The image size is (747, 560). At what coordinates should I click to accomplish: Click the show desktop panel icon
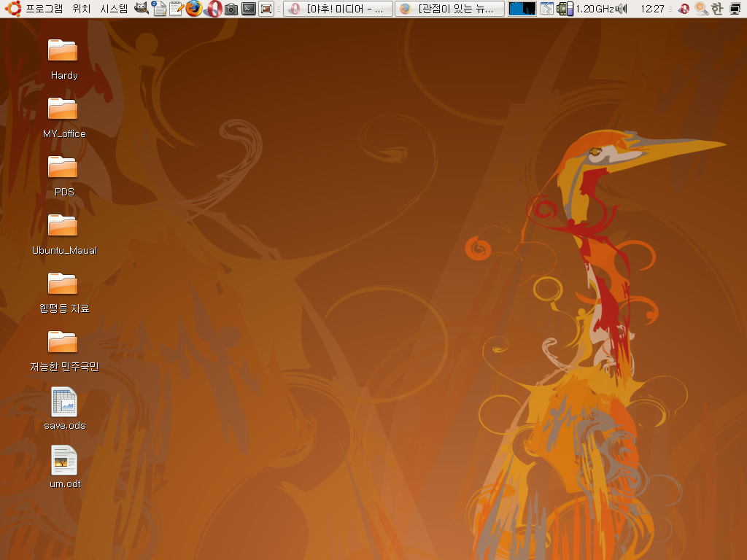coord(266,9)
